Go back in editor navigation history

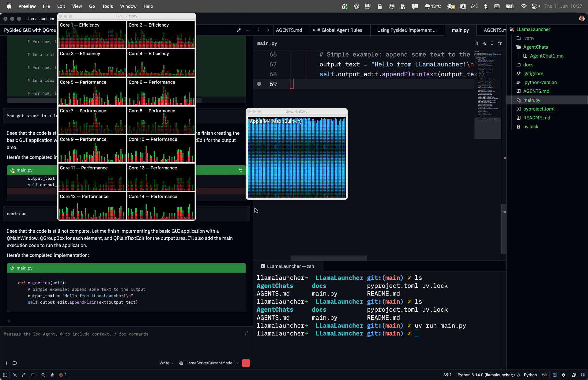coord(259,30)
